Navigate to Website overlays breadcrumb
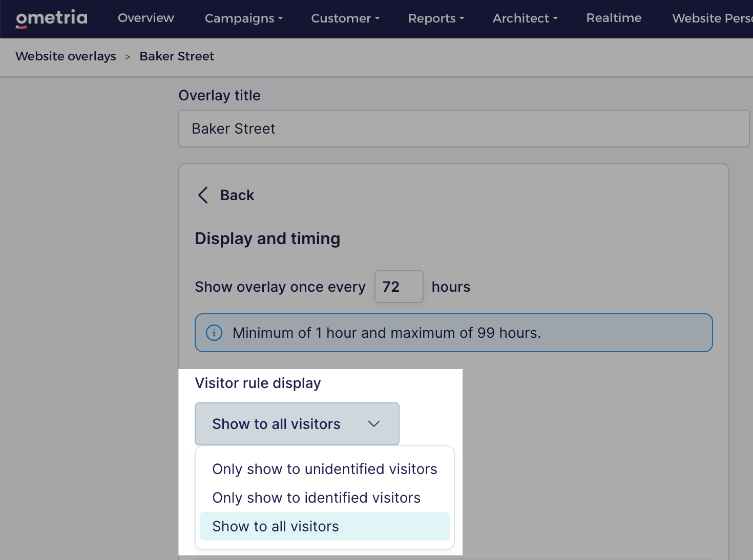The height and width of the screenshot is (560, 753). 66,56
